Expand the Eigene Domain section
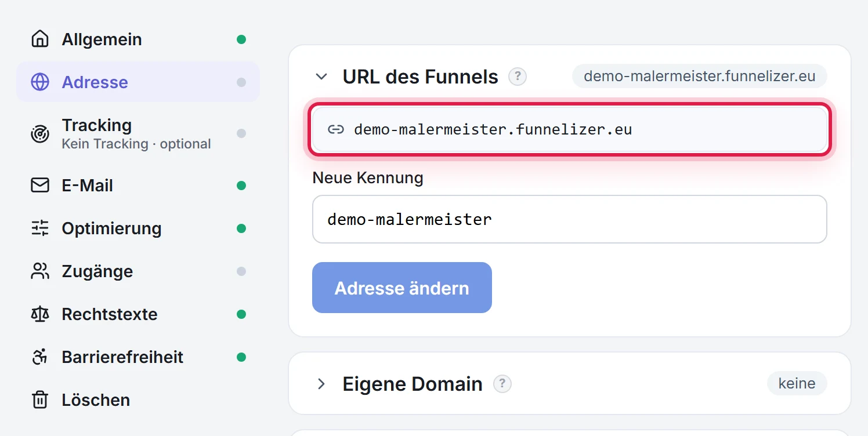Viewport: 868px width, 436px height. pos(321,384)
